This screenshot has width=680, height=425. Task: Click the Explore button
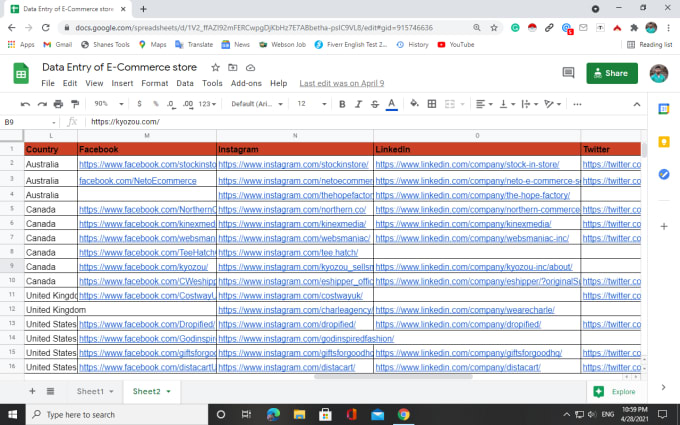coord(616,392)
